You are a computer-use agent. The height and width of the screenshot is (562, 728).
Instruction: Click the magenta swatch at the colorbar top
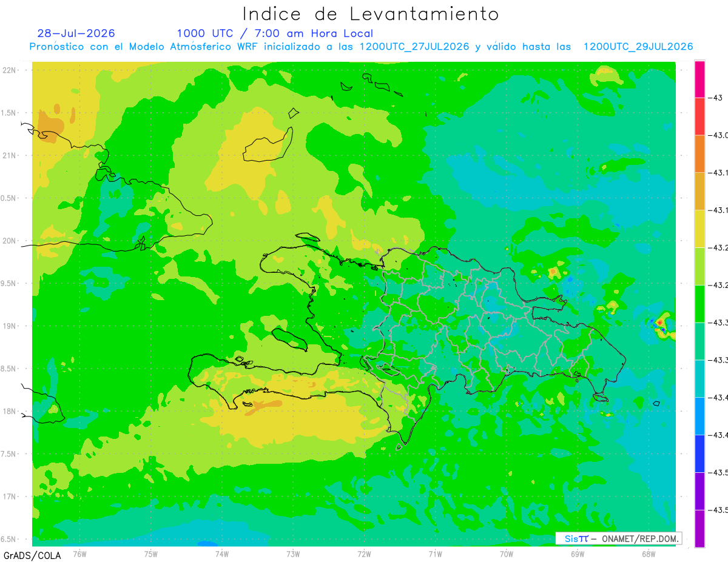pyautogui.click(x=699, y=79)
